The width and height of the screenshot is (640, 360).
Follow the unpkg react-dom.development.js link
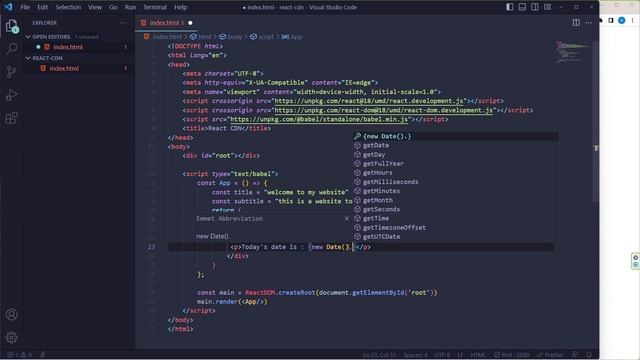click(x=384, y=110)
